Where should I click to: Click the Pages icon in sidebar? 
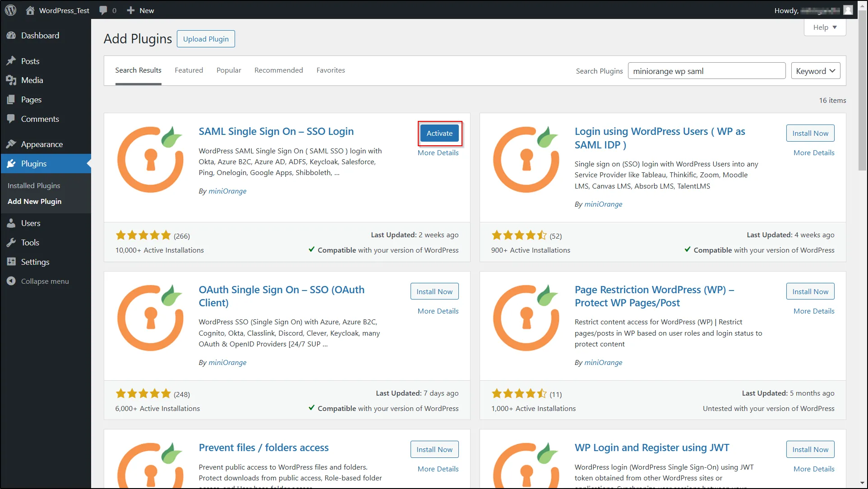coord(11,100)
